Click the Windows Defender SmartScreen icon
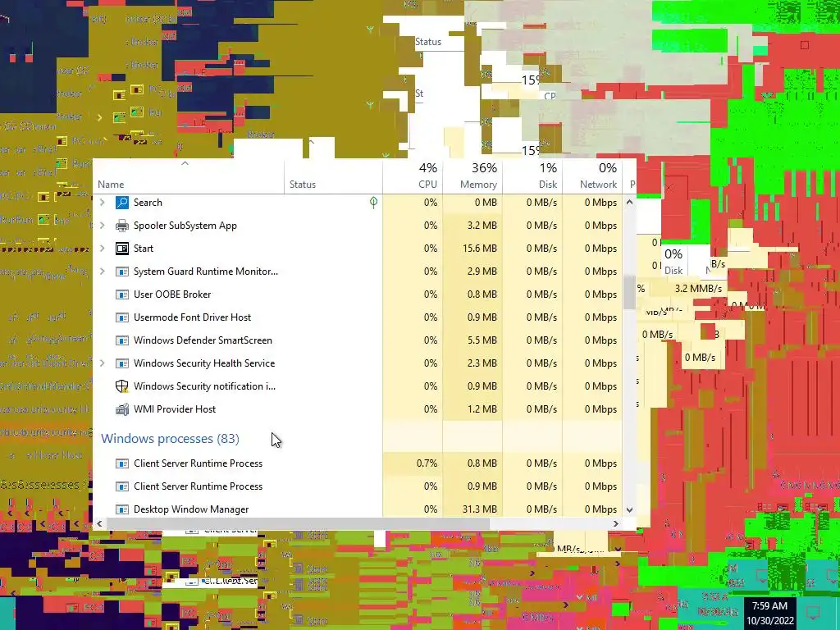840x630 pixels. 122,340
